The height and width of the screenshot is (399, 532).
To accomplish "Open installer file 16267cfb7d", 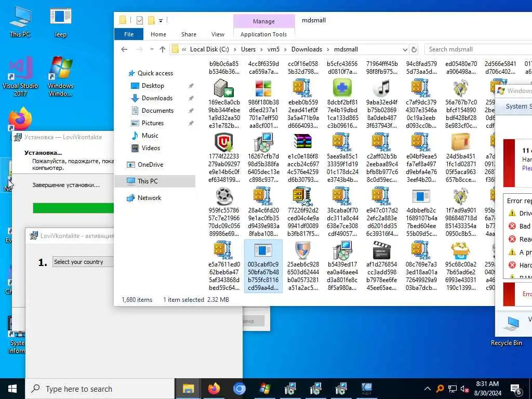I will (263, 158).
